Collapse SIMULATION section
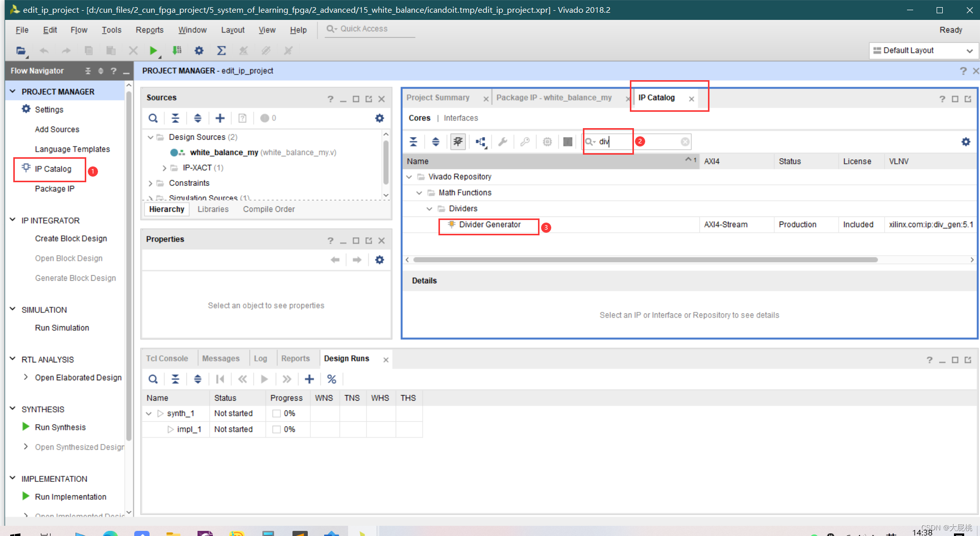The image size is (980, 536). pyautogui.click(x=13, y=309)
